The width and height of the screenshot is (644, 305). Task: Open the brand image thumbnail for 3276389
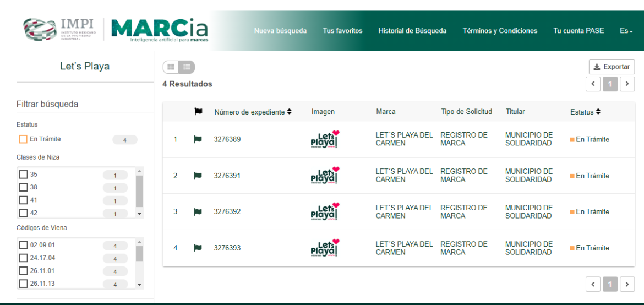(x=326, y=139)
